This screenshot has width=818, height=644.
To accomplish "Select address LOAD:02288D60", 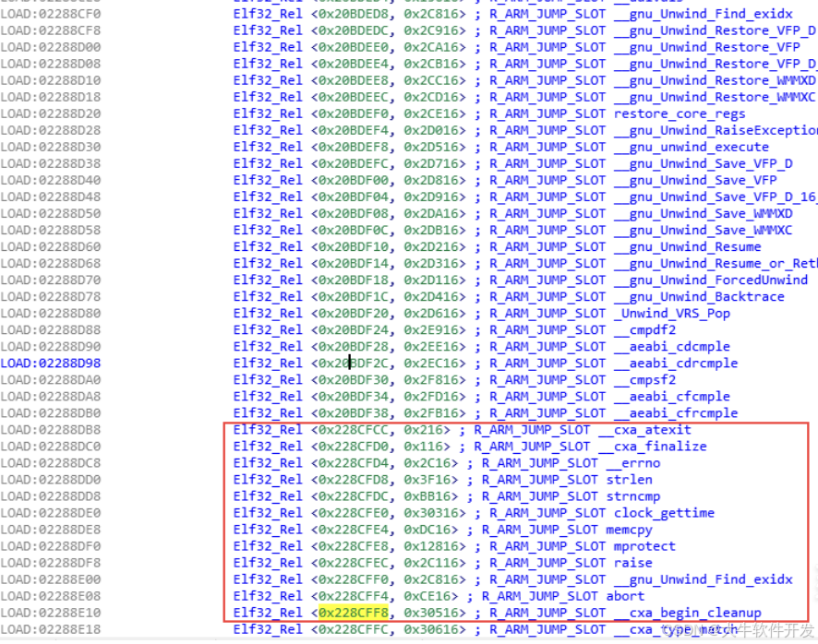I will (51, 246).
